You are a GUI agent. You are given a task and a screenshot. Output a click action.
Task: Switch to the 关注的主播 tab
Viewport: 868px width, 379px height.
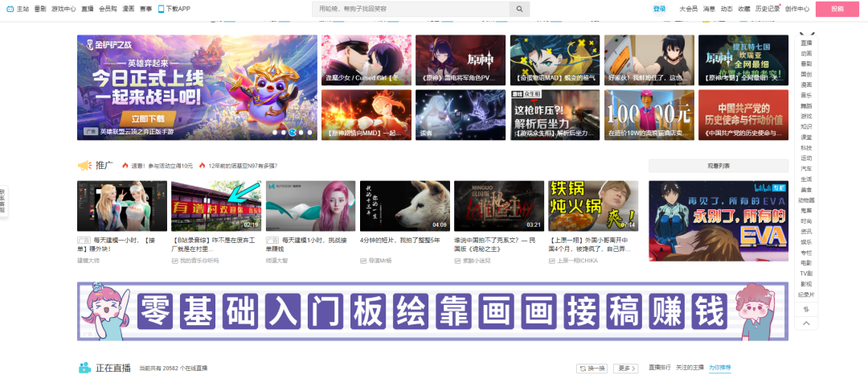tap(690, 368)
